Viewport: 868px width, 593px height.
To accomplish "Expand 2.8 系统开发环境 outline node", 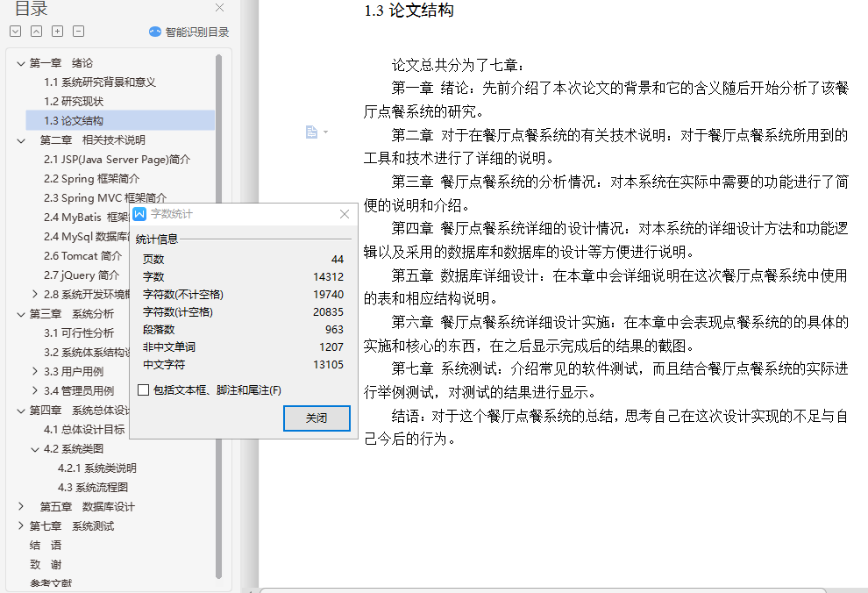I will tap(35, 294).
